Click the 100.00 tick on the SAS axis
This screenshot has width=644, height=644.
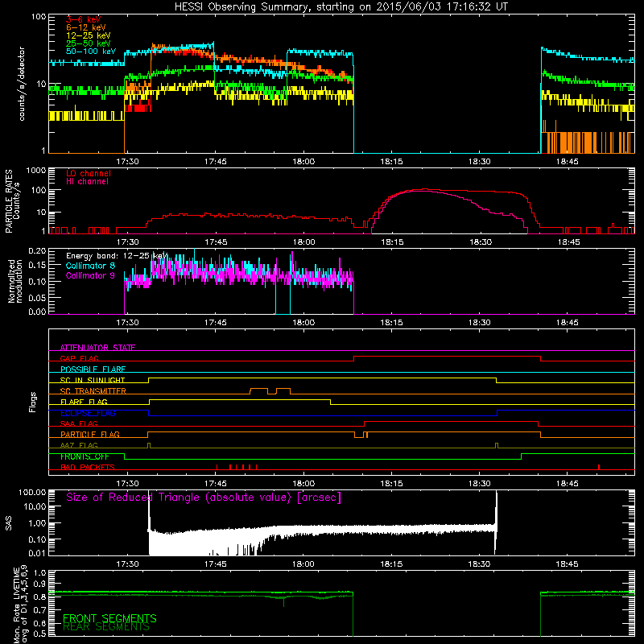(32, 492)
